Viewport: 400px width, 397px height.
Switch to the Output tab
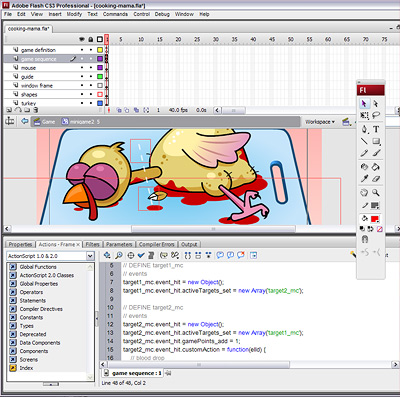click(189, 245)
